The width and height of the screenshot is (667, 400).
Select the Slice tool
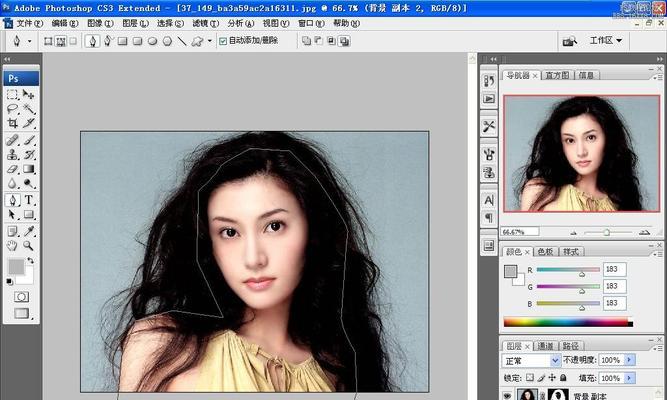29,123
